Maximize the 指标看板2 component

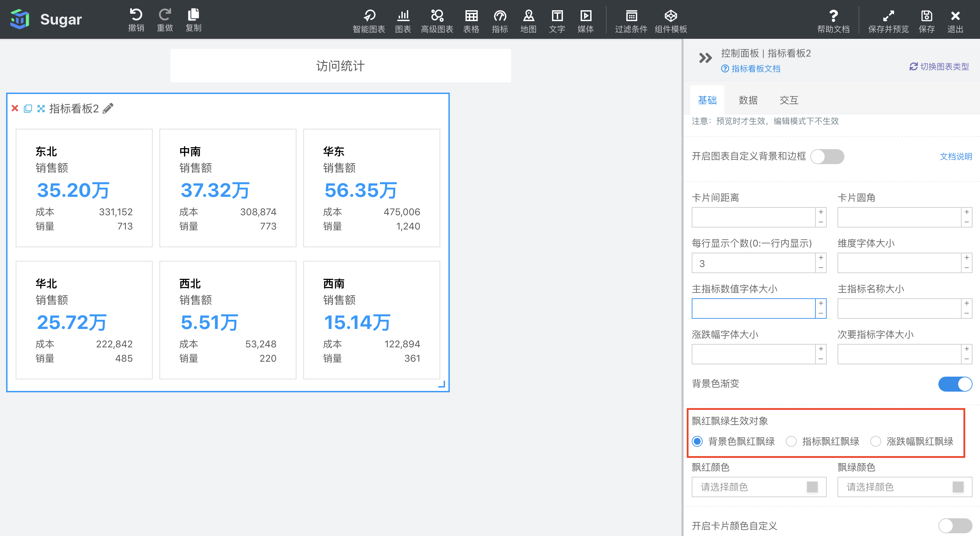pos(41,109)
